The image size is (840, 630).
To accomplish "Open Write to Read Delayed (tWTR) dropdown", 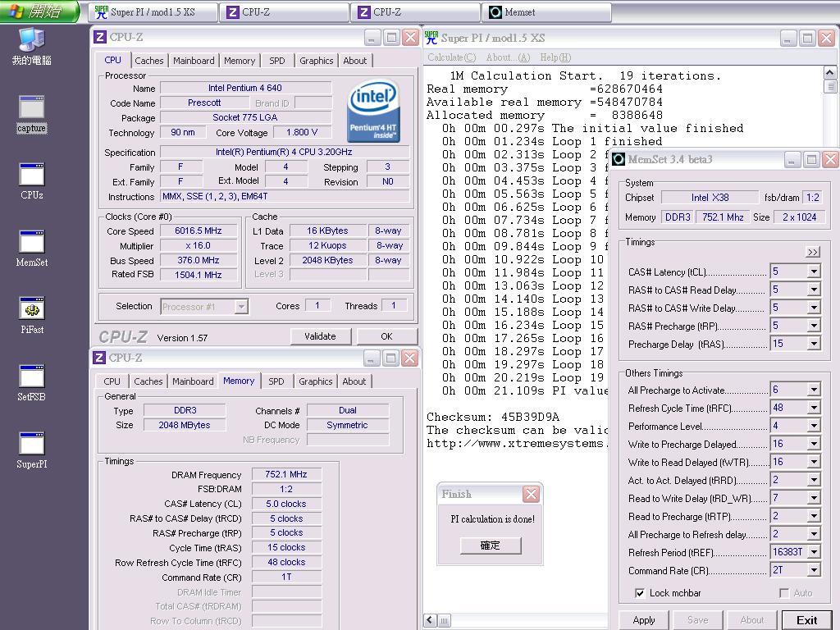I will 814,462.
